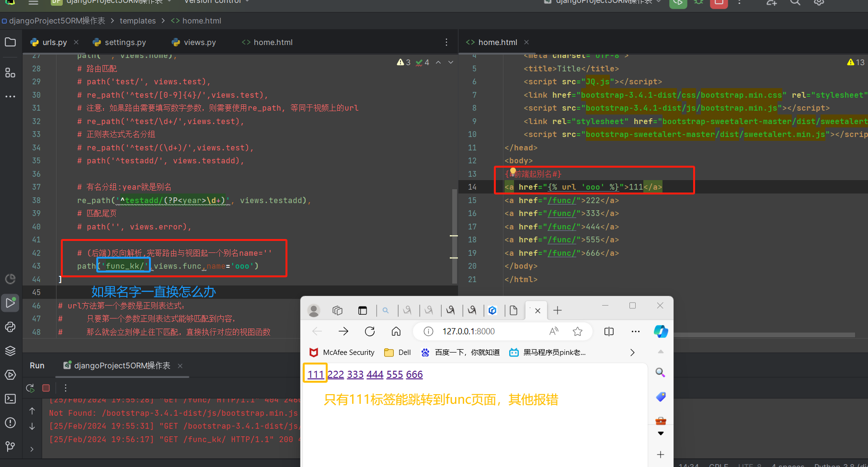Open browser tab actions menu icon
868x467 pixels.
pyautogui.click(x=363, y=310)
